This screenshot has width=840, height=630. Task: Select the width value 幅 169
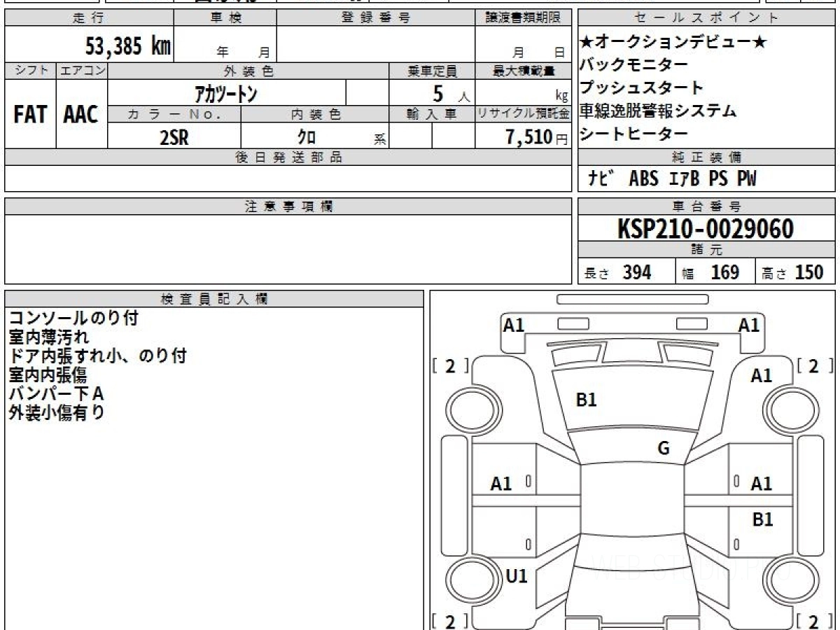point(710,272)
